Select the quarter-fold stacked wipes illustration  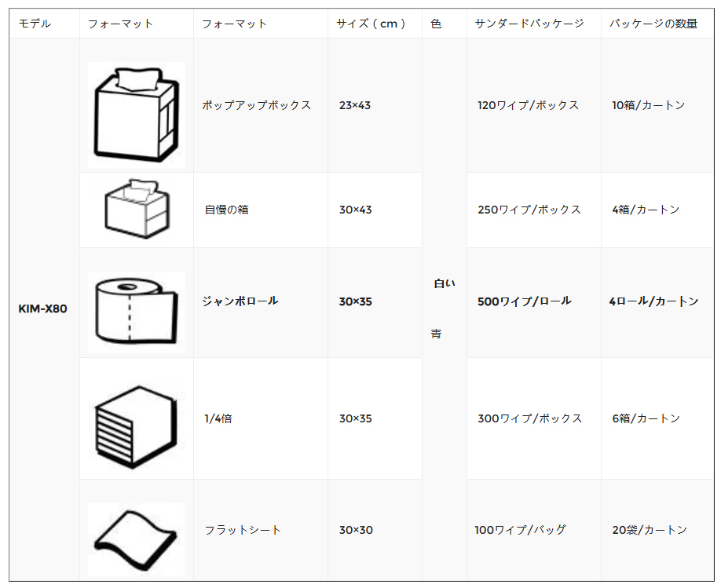(x=136, y=427)
